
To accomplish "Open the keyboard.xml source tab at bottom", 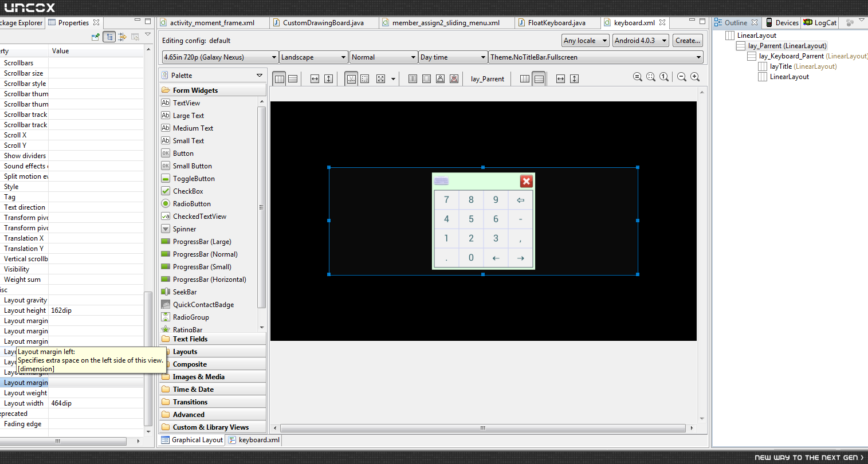I will tap(254, 440).
